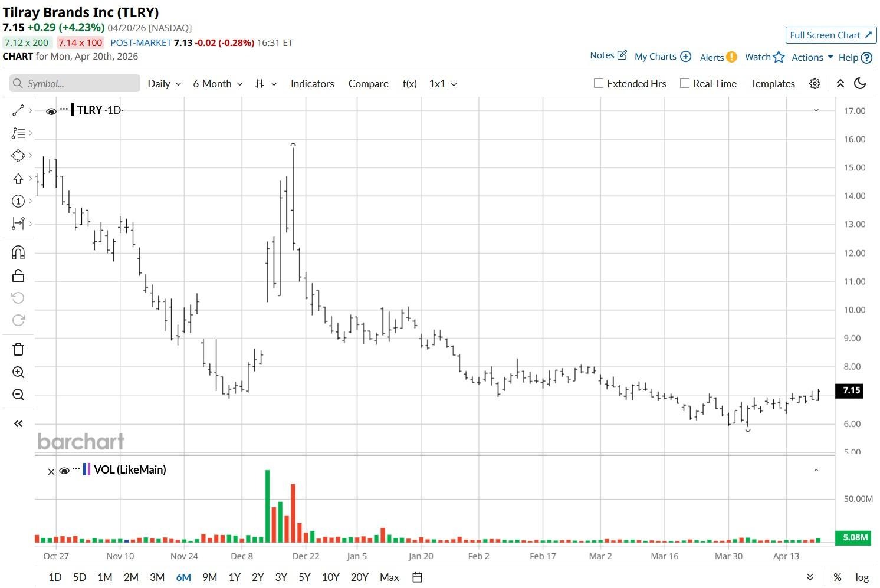Open the Notes editor
The height and width of the screenshot is (588, 880).
(608, 55)
